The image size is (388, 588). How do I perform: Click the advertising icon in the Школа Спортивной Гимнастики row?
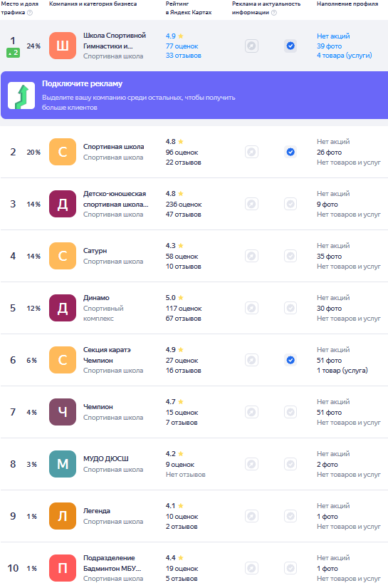pyautogui.click(x=252, y=46)
